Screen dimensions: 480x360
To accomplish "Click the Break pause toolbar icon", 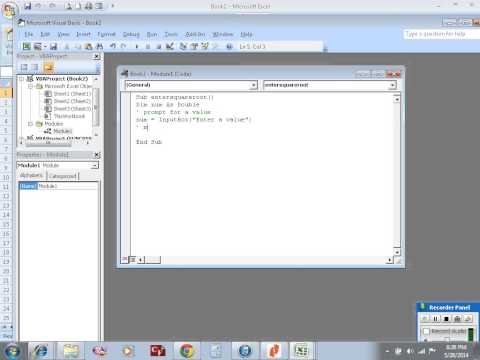I will (x=148, y=46).
